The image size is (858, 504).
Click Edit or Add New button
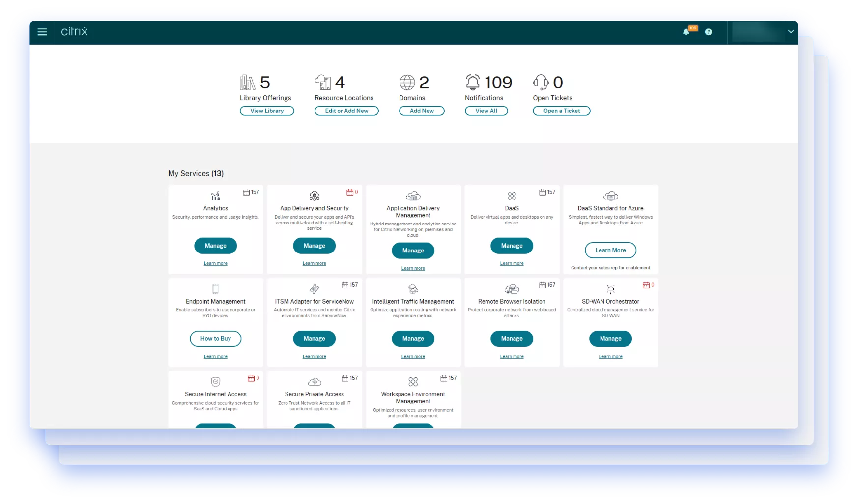pos(346,111)
